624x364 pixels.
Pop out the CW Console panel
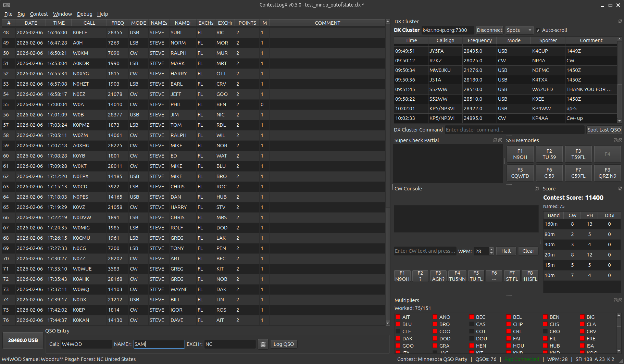tap(537, 188)
